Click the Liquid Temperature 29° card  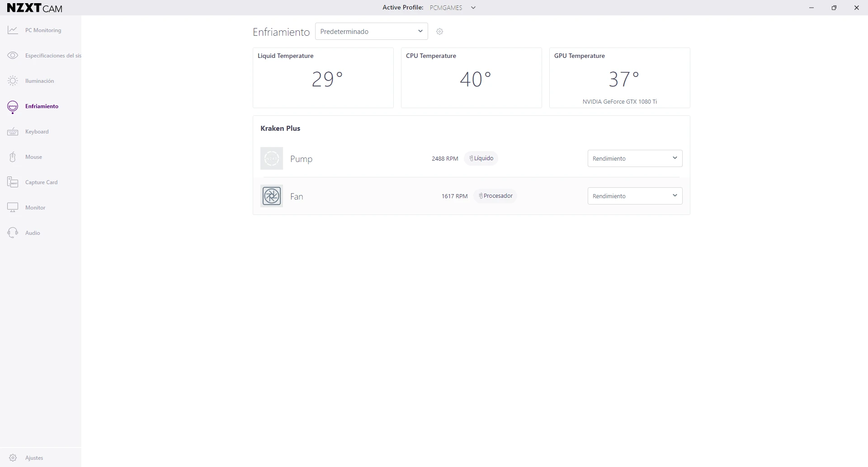tap(323, 78)
